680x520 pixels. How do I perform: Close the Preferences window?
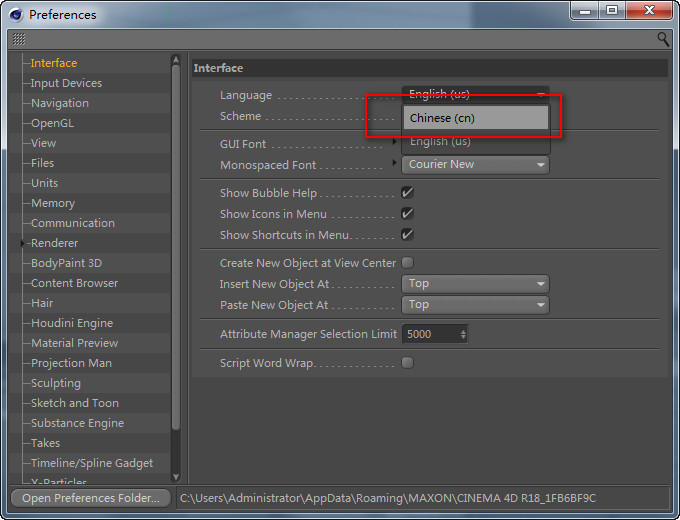(649, 10)
